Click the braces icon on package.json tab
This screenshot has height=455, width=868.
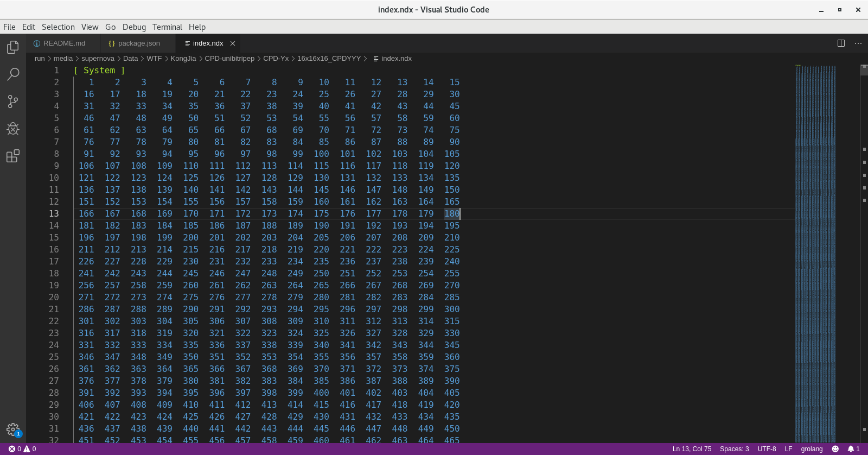coord(112,43)
